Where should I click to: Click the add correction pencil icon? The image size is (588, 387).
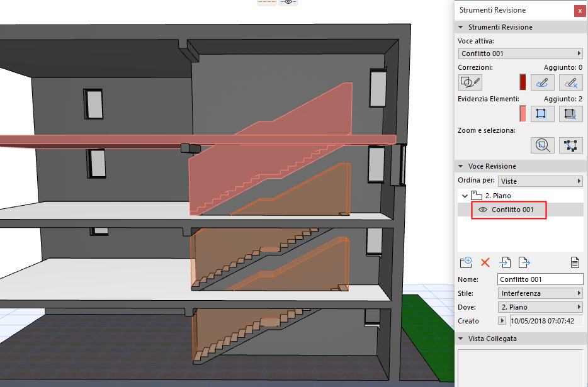tap(542, 82)
